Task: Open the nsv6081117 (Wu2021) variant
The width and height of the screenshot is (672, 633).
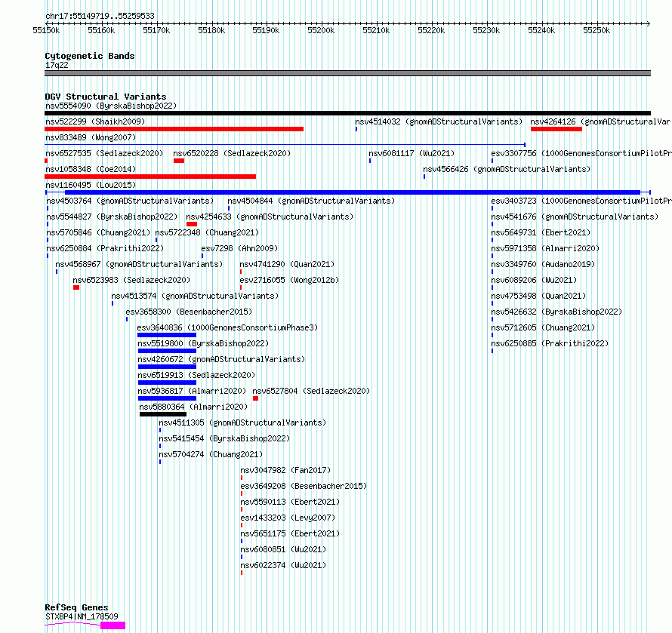Action: pos(412,153)
